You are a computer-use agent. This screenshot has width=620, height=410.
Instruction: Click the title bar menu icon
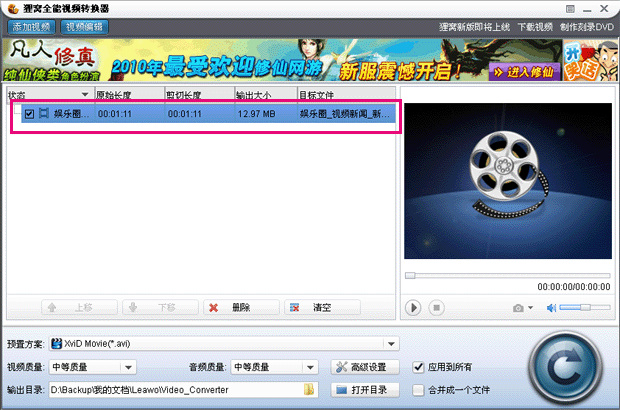[x=570, y=9]
